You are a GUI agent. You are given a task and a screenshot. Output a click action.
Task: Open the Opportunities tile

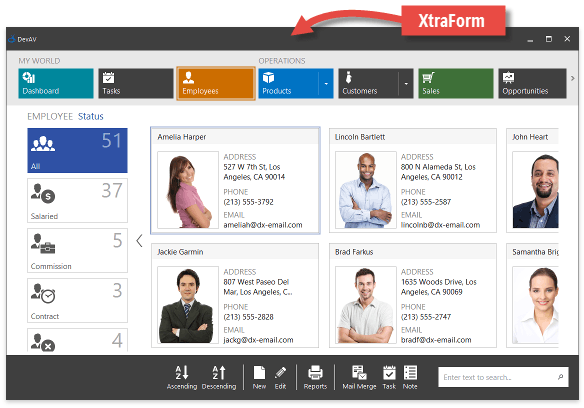pos(532,83)
